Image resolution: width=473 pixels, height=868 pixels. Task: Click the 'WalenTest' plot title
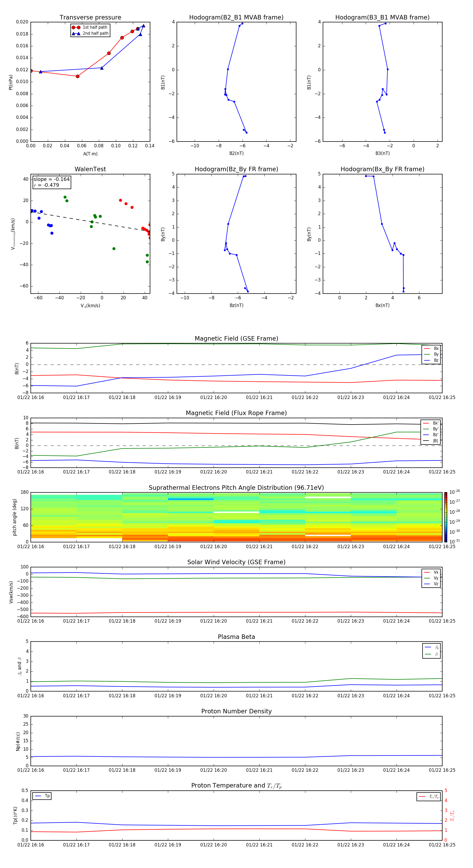pyautogui.click(x=90, y=169)
